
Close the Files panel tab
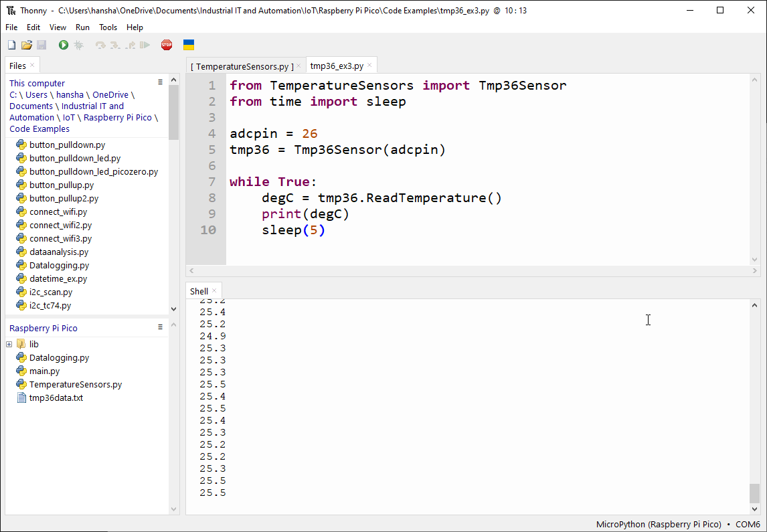coord(32,65)
